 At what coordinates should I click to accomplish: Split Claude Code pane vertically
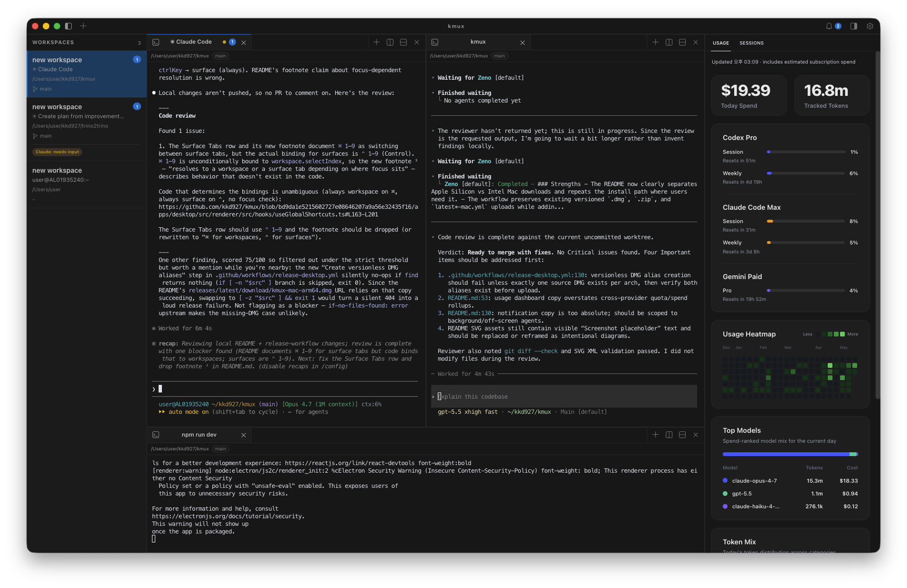click(x=390, y=42)
